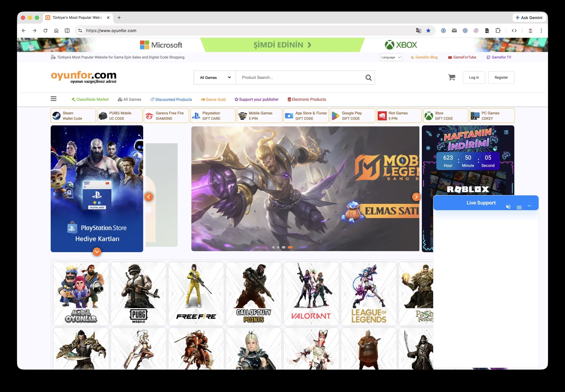Viewport: 565px width, 392px height.
Task: Select first carousel slide indicator dot
Action: tap(273, 247)
